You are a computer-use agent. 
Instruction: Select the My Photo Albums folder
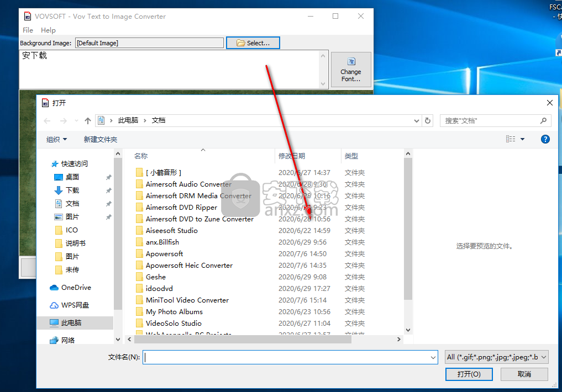pos(174,312)
